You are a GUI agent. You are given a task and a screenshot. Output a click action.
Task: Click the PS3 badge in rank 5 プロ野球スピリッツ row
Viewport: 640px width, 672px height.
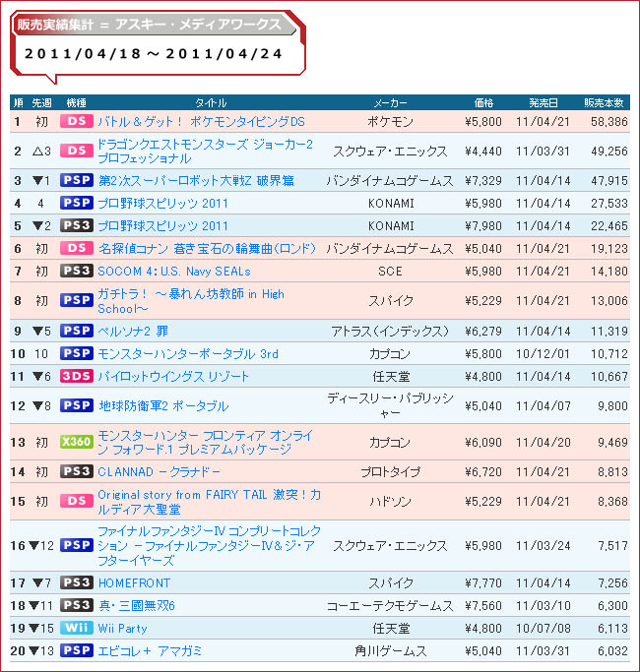point(77,226)
